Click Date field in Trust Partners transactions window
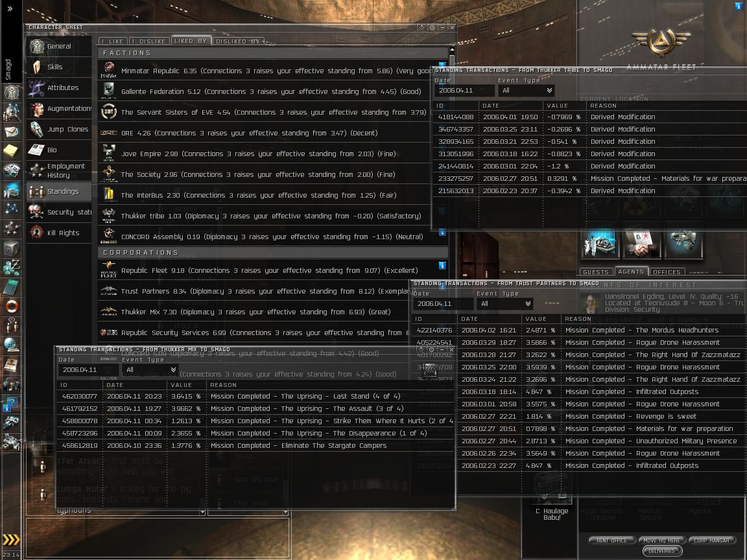747x560 pixels. click(x=443, y=304)
